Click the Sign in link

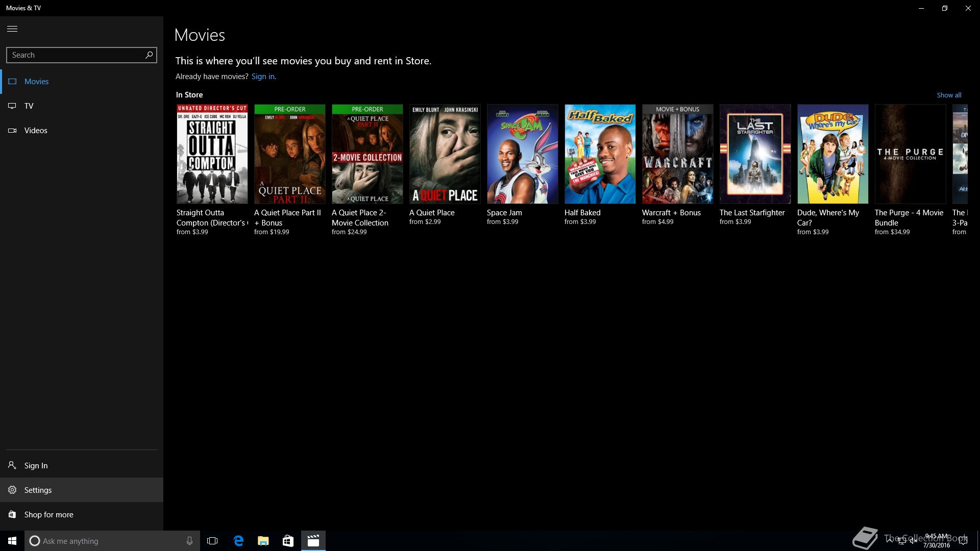coord(263,77)
